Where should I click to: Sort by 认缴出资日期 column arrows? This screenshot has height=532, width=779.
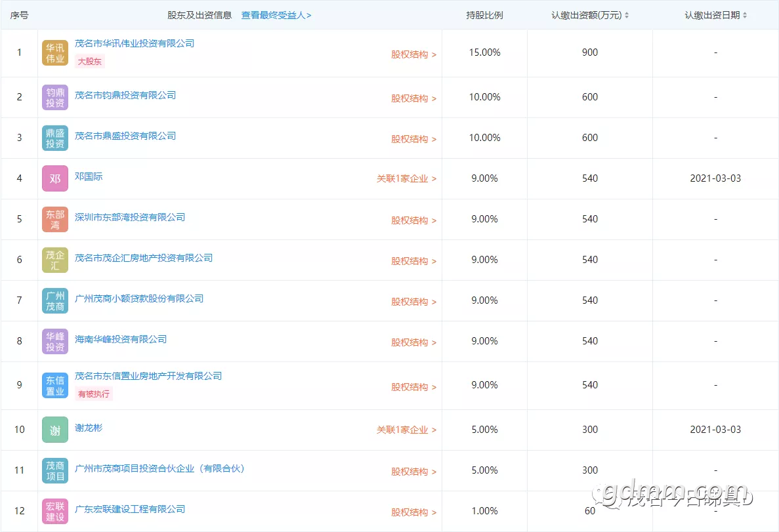click(x=745, y=15)
